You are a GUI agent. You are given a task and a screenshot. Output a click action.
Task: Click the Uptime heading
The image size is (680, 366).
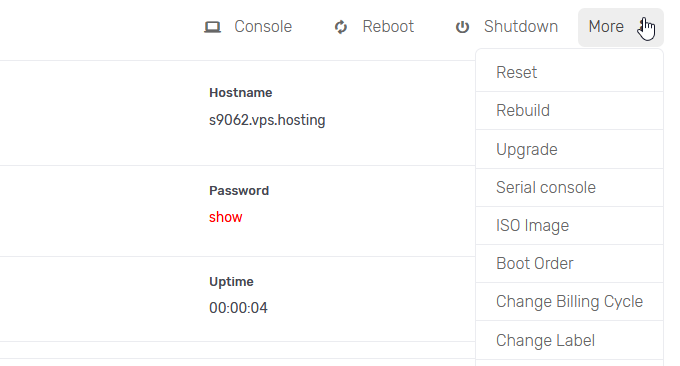(x=231, y=282)
